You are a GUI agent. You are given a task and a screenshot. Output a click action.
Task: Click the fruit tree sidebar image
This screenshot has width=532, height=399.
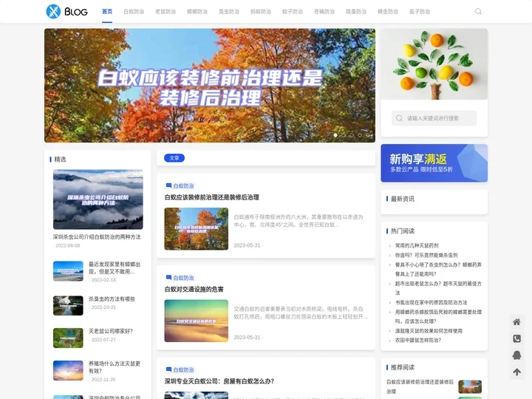coord(434,64)
